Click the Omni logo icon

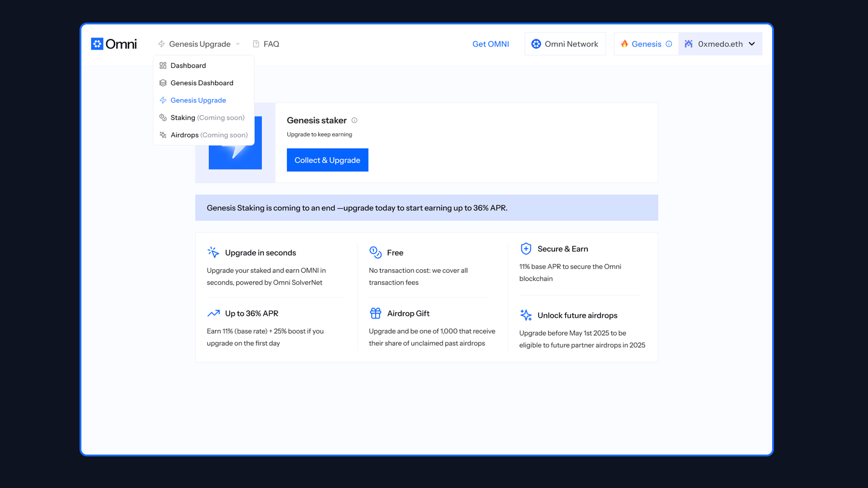(97, 44)
